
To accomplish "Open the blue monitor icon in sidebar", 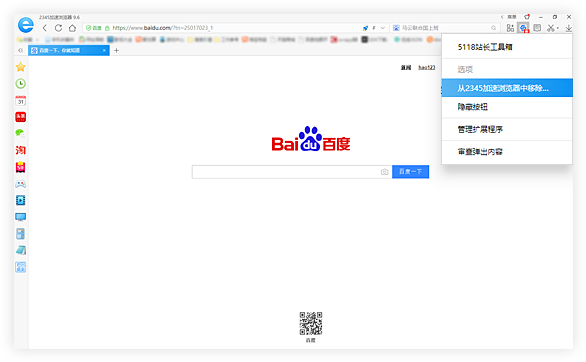I will click(x=21, y=217).
